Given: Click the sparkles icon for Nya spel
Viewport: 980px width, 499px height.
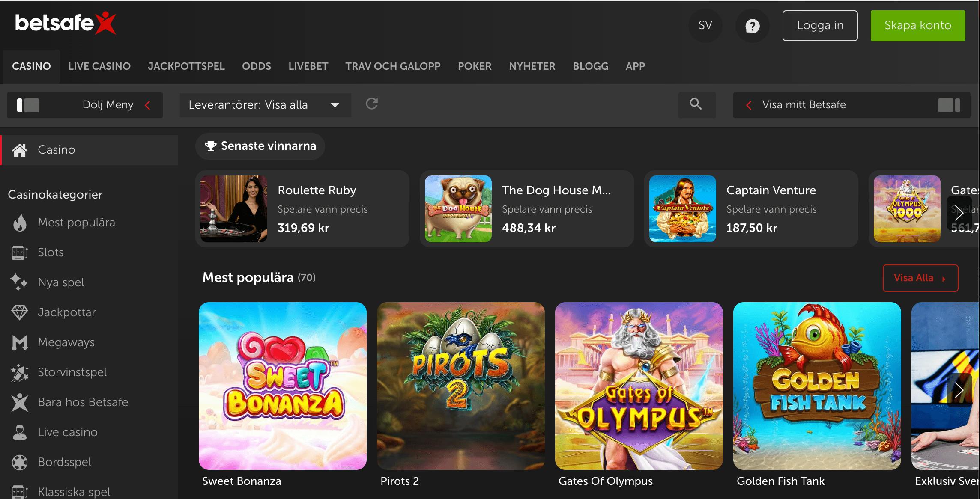Looking at the screenshot, I should click(x=19, y=282).
